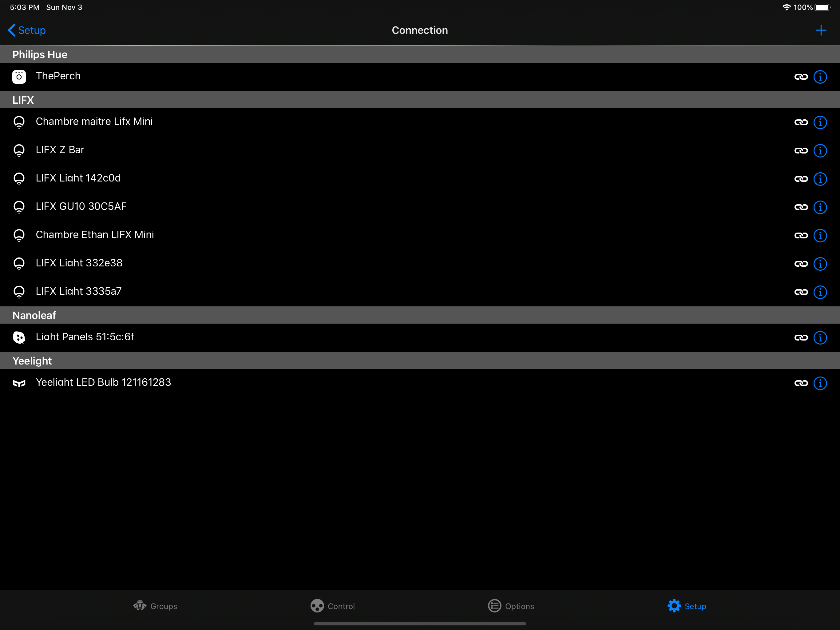Screen dimensions: 840x630
Task: Tap the Nanoleaf Light Panels device icon
Action: click(19, 337)
